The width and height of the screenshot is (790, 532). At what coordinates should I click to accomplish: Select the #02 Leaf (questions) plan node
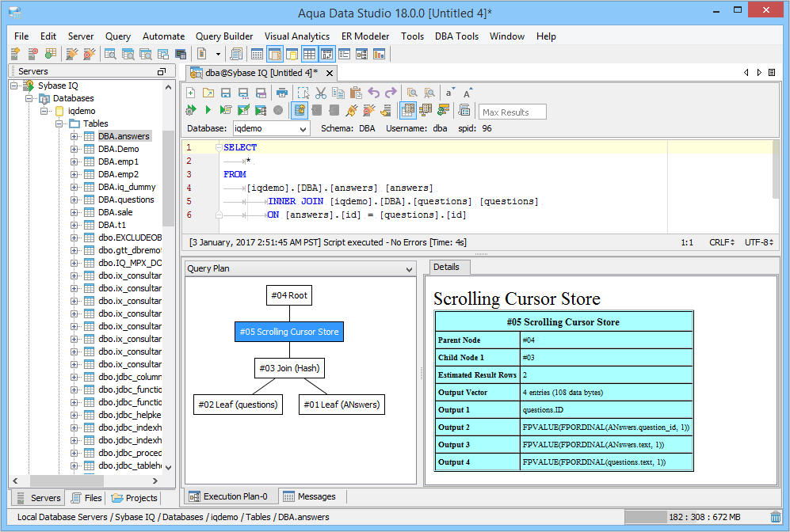[x=239, y=405]
